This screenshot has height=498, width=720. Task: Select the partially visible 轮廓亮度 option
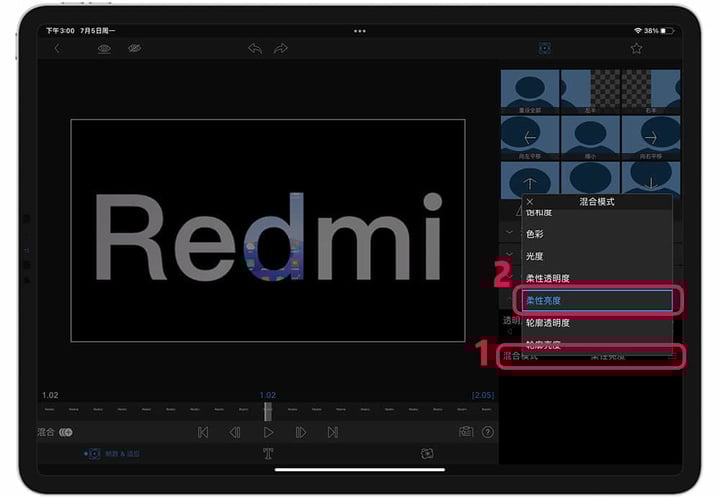(597, 344)
